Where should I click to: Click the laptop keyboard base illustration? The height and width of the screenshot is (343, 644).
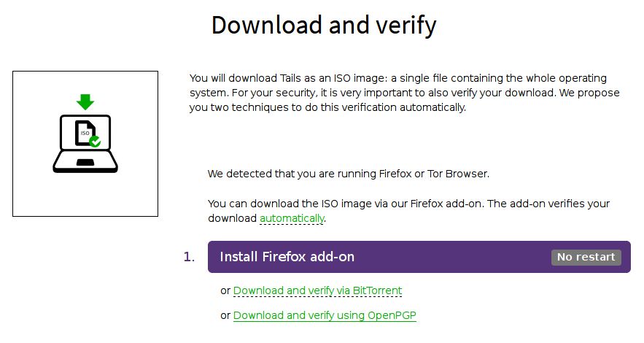(85, 161)
